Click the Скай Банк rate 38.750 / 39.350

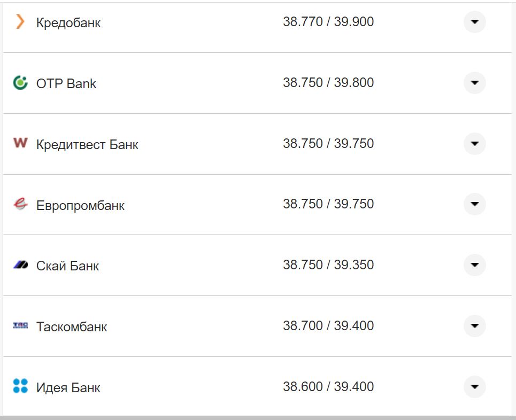[328, 265]
